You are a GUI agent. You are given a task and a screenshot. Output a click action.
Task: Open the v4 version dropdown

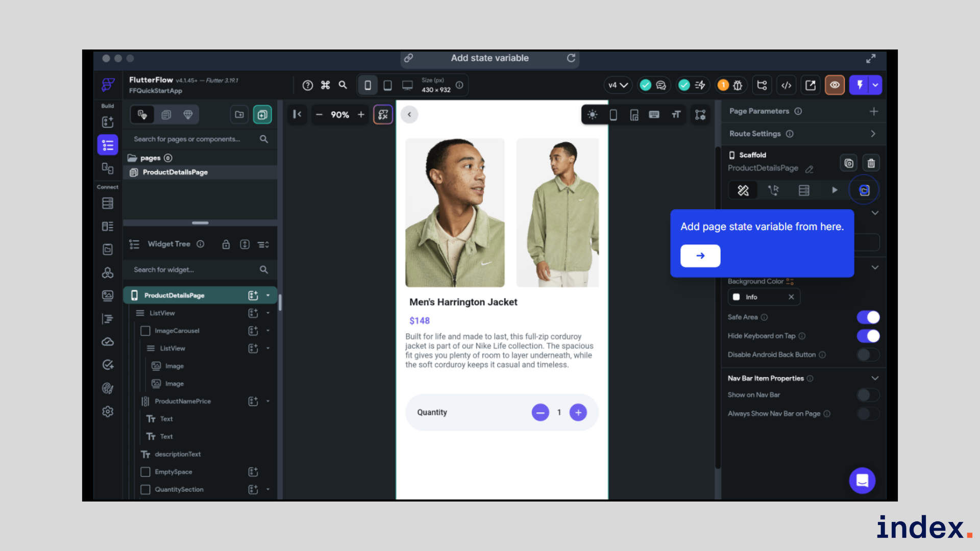pos(618,85)
